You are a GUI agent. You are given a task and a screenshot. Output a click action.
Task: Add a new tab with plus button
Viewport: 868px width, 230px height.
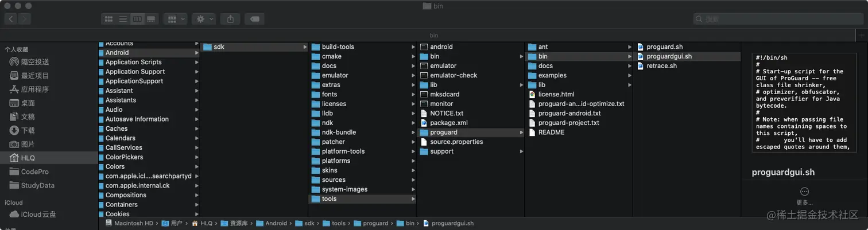[x=862, y=35]
